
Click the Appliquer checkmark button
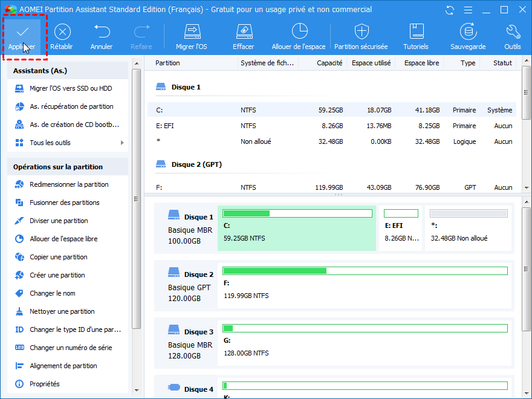click(22, 37)
